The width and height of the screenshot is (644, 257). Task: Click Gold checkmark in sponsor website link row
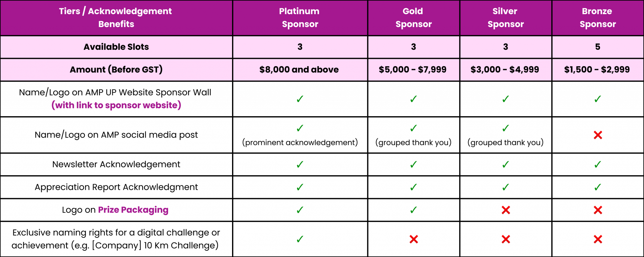pos(414,99)
